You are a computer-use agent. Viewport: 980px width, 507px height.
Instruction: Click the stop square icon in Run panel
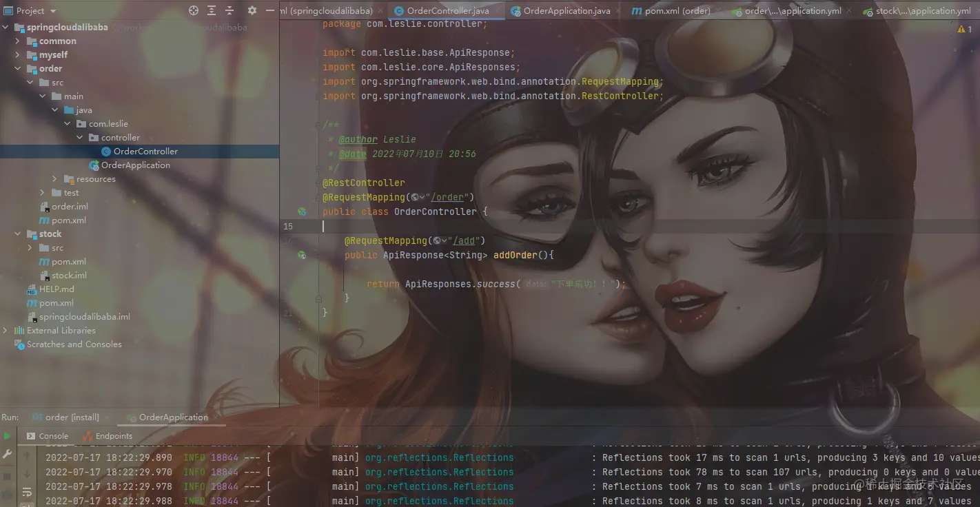(x=7, y=476)
